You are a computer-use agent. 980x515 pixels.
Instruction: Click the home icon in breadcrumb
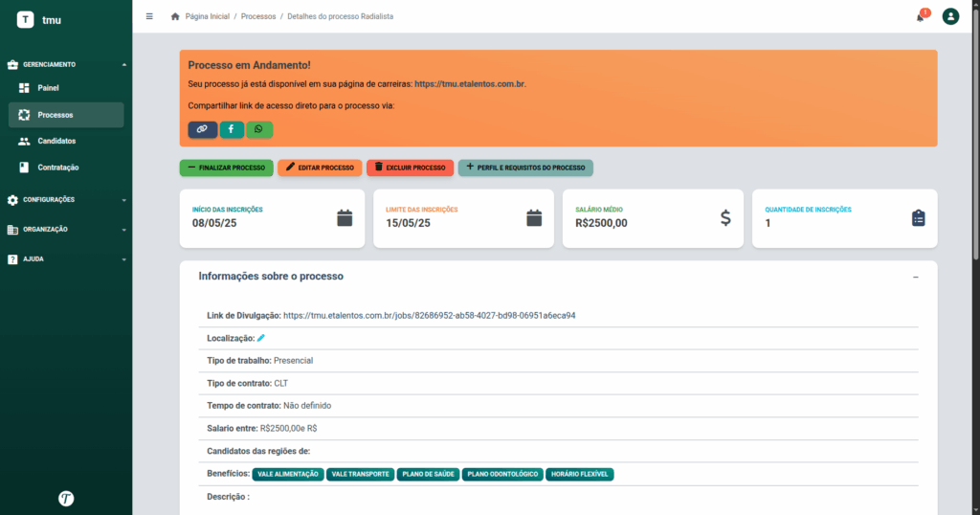175,16
